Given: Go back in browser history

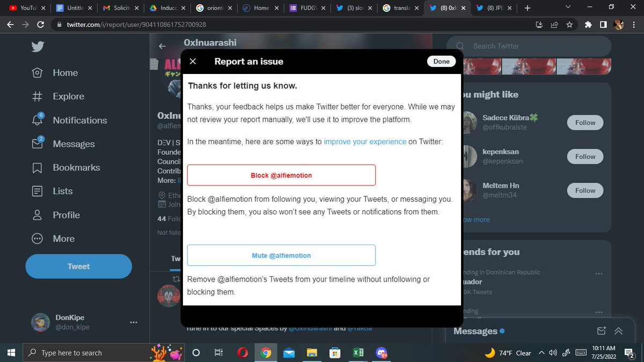Looking at the screenshot, I should point(10,25).
